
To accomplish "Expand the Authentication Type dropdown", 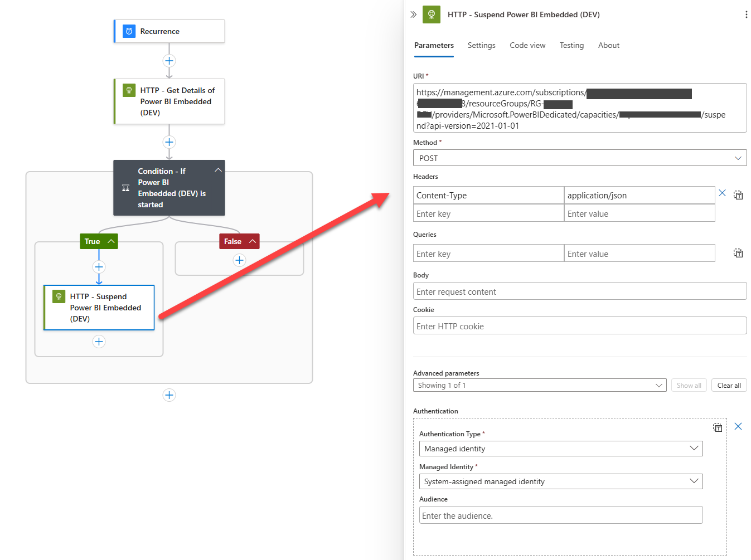I will (x=560, y=449).
